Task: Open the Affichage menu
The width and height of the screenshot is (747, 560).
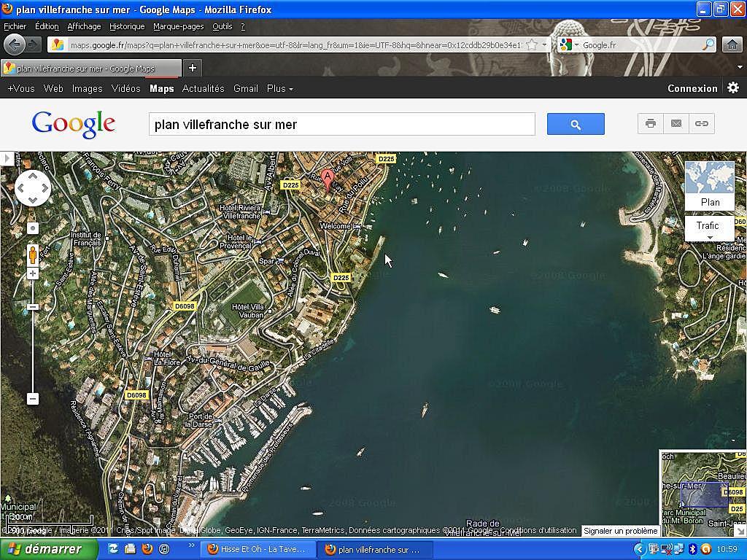Action: click(84, 26)
